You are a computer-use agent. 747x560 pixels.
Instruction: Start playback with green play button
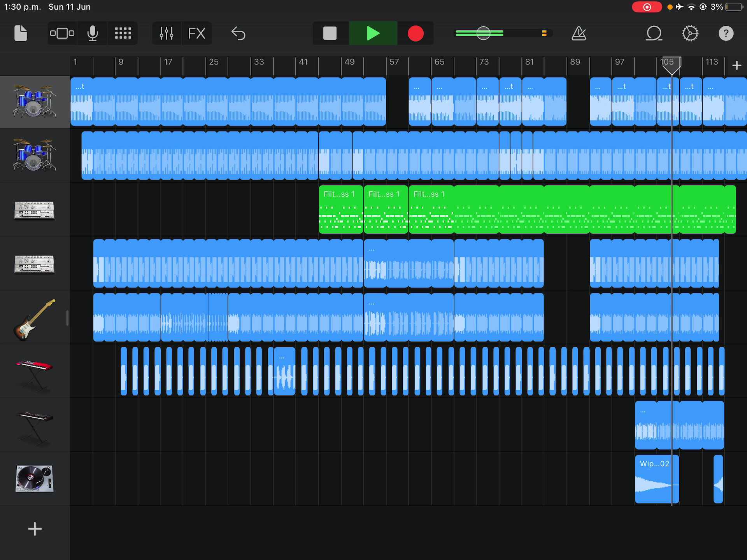373,33
